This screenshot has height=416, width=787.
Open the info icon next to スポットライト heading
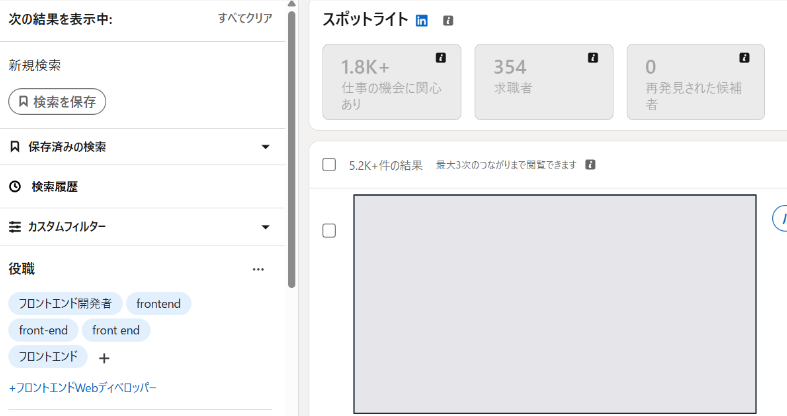pos(448,21)
